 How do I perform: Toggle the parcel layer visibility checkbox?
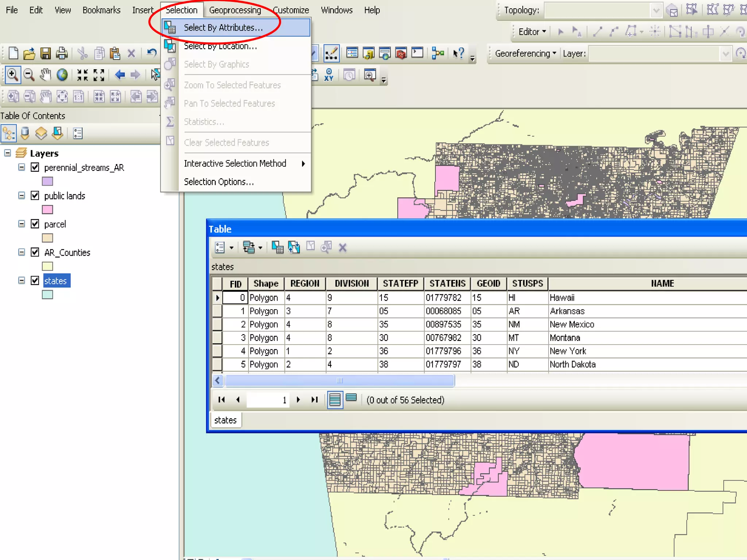click(x=35, y=224)
